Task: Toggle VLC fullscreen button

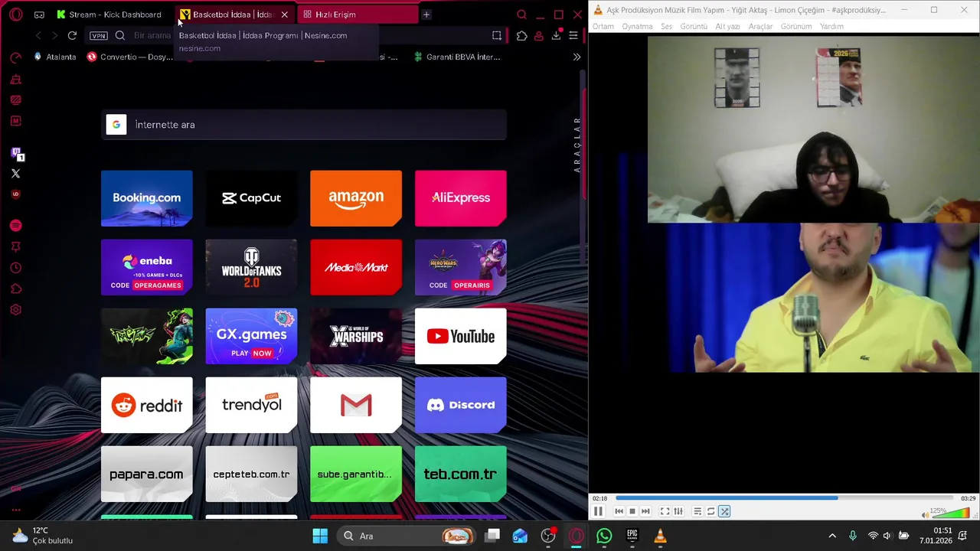Action: [665, 511]
